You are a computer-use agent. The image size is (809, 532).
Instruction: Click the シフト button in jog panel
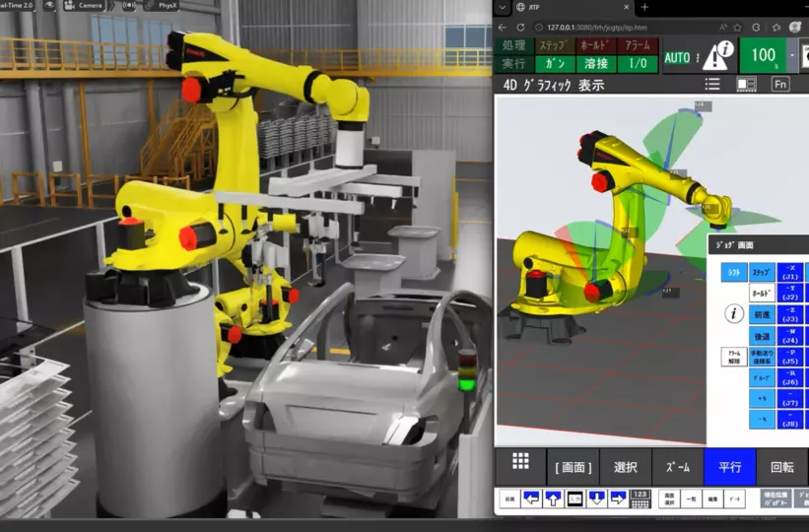tap(734, 272)
